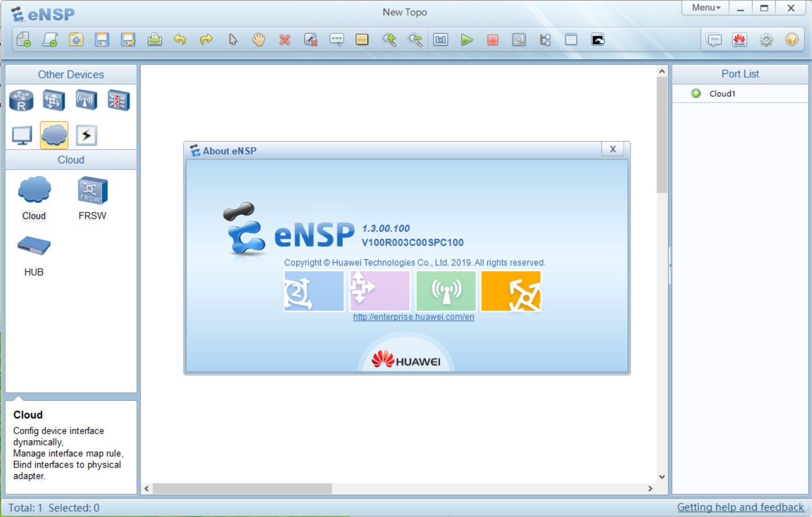Add a text note with text icon
812x517 pixels.
point(337,39)
